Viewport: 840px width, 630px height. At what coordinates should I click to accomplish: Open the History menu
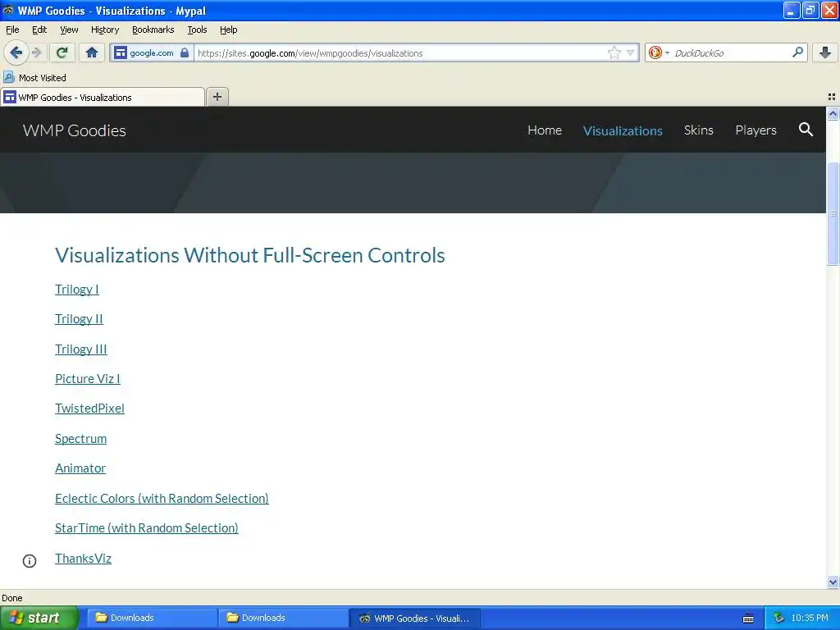tap(105, 30)
